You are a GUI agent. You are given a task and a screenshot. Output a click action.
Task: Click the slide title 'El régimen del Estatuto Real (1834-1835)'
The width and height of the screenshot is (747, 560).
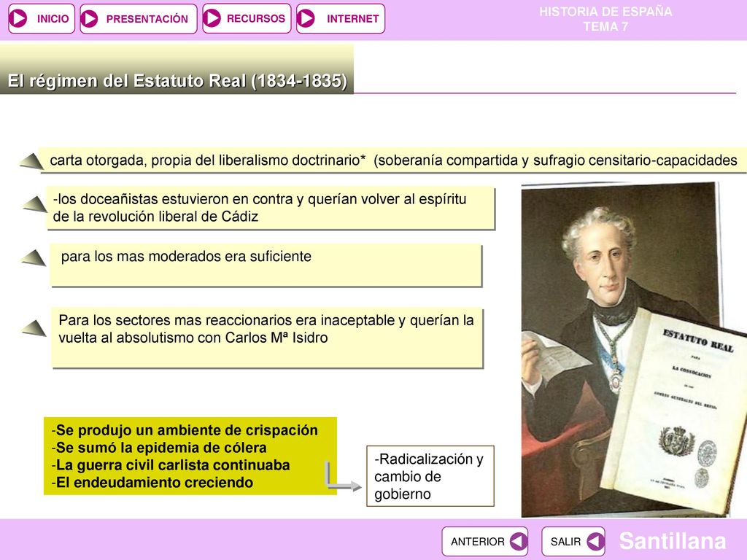[x=177, y=80]
